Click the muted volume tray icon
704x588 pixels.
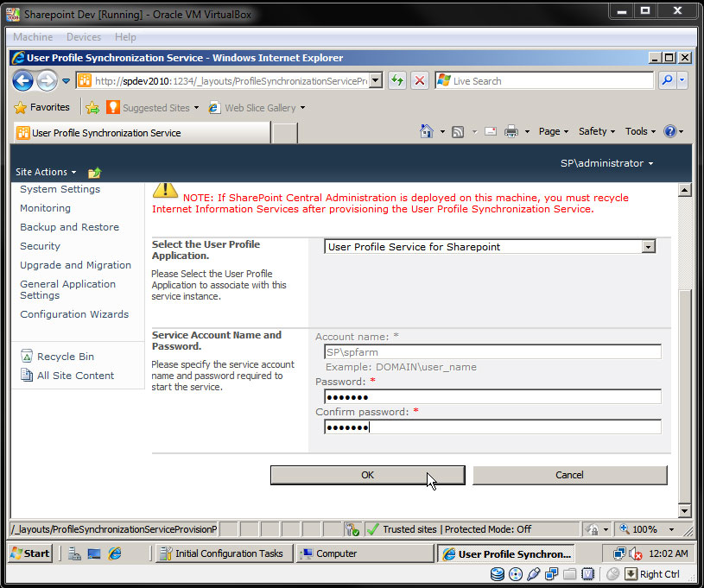635,554
